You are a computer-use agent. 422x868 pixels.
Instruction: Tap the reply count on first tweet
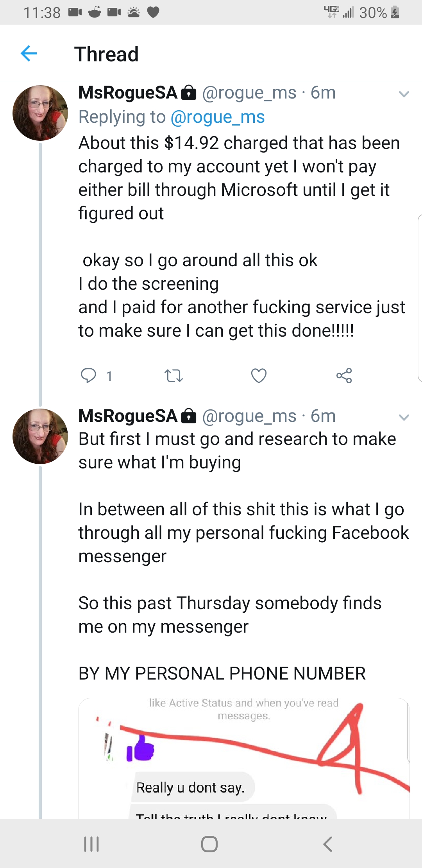109,376
